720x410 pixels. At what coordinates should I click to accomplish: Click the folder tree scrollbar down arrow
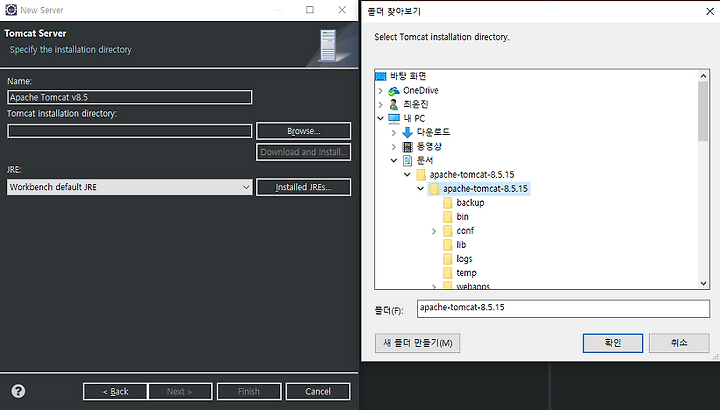click(x=703, y=284)
